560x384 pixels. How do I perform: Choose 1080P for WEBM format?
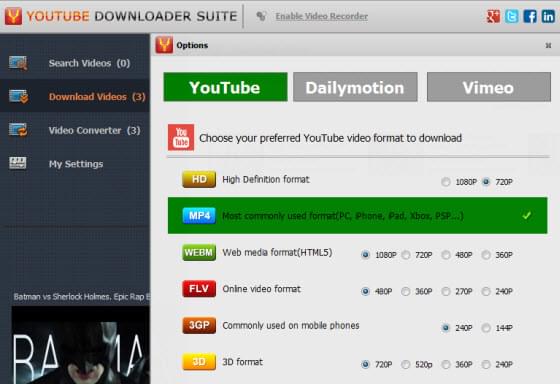click(365, 255)
